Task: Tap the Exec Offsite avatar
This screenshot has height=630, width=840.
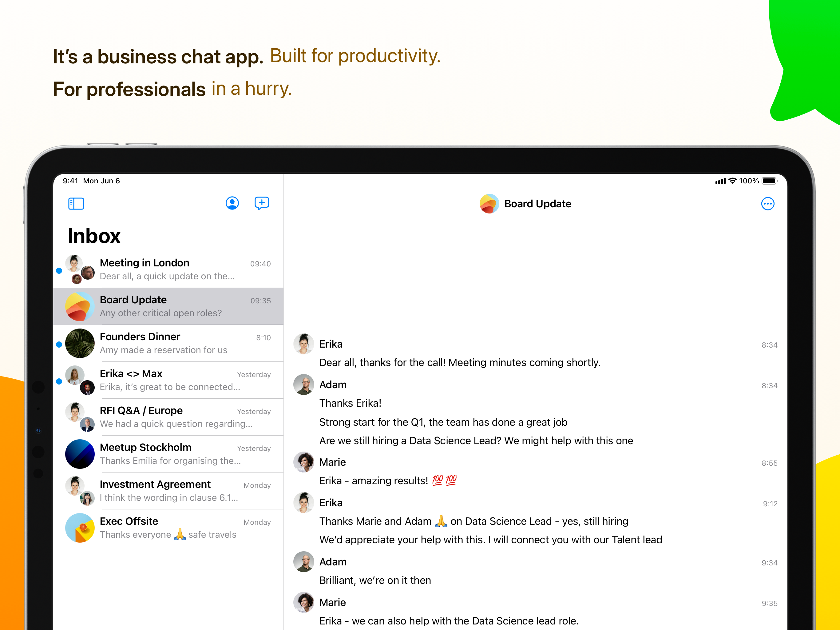Action: [x=80, y=528]
